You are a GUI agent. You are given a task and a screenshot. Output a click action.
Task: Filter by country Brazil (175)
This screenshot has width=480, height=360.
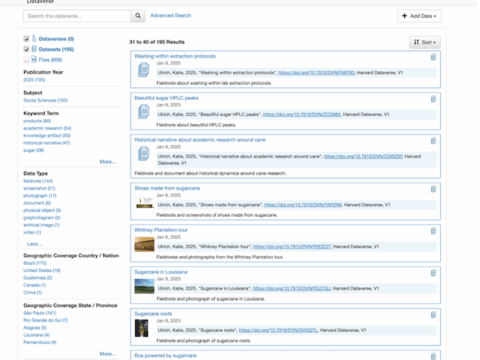[x=35, y=263]
